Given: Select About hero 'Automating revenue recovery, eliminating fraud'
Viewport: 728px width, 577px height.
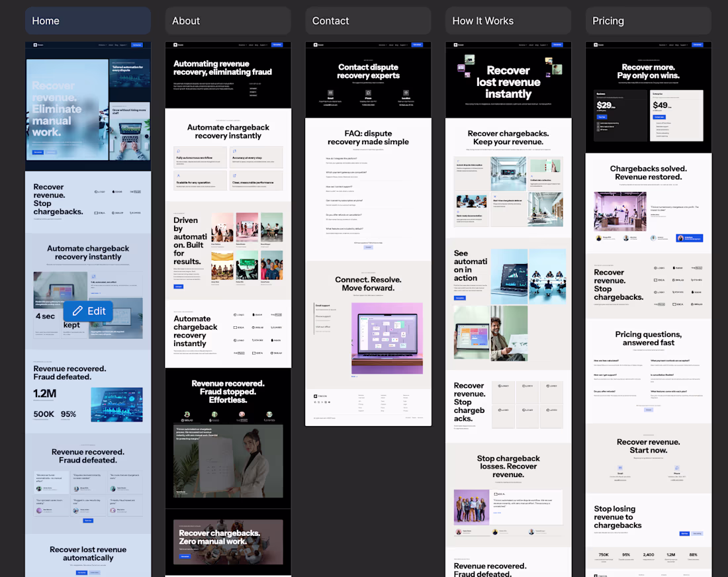Looking at the screenshot, I should 228,78.
